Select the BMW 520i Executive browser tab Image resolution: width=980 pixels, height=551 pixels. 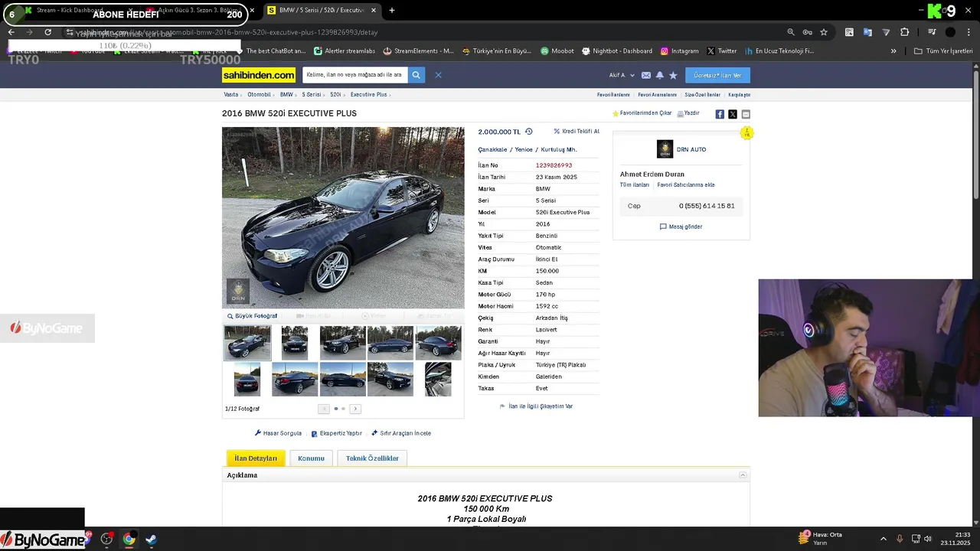[x=322, y=10]
